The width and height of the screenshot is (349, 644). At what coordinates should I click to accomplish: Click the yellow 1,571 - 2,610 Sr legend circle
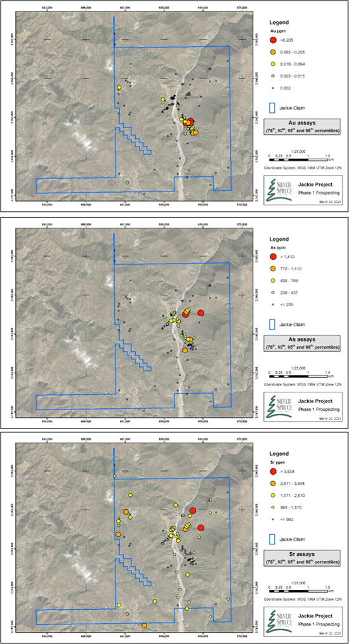click(x=273, y=495)
